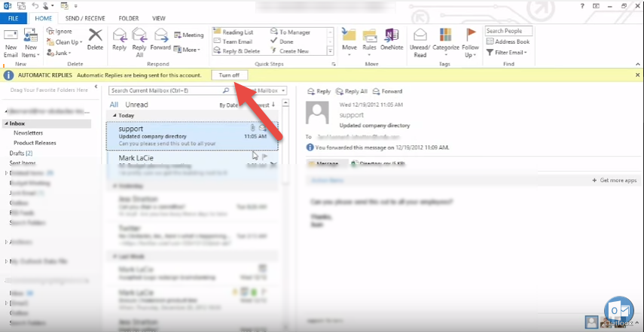Click the Search People box
The width and height of the screenshot is (644, 332).
[508, 31]
